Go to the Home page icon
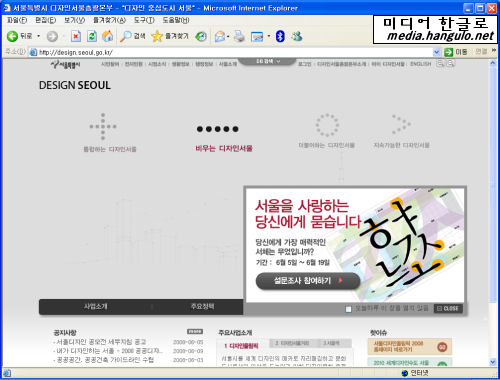500x380 pixels. (107, 36)
